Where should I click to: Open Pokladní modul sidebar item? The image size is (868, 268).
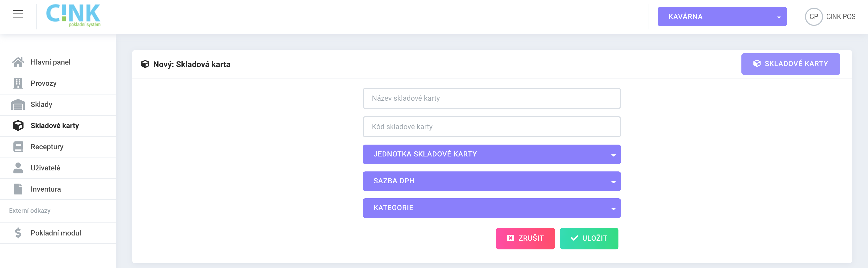58,233
